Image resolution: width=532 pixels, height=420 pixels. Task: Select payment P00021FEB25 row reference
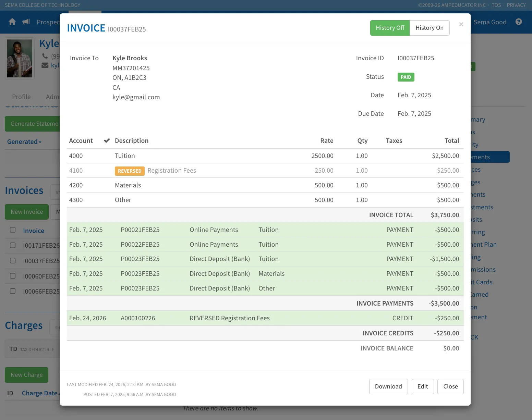(x=140, y=230)
